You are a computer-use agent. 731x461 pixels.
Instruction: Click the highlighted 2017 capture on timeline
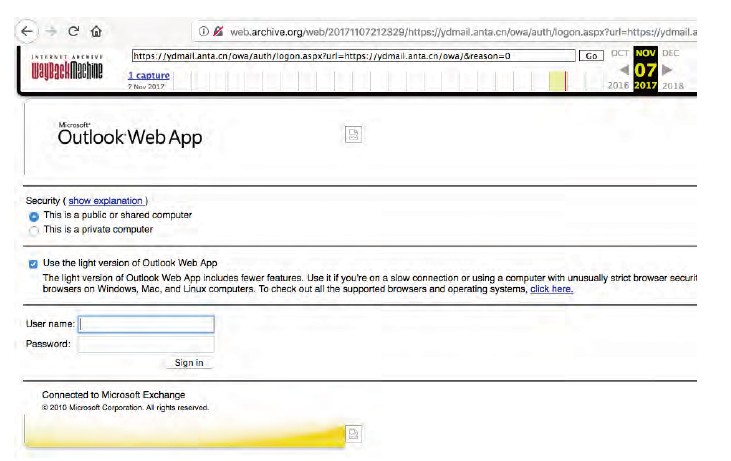click(x=557, y=81)
